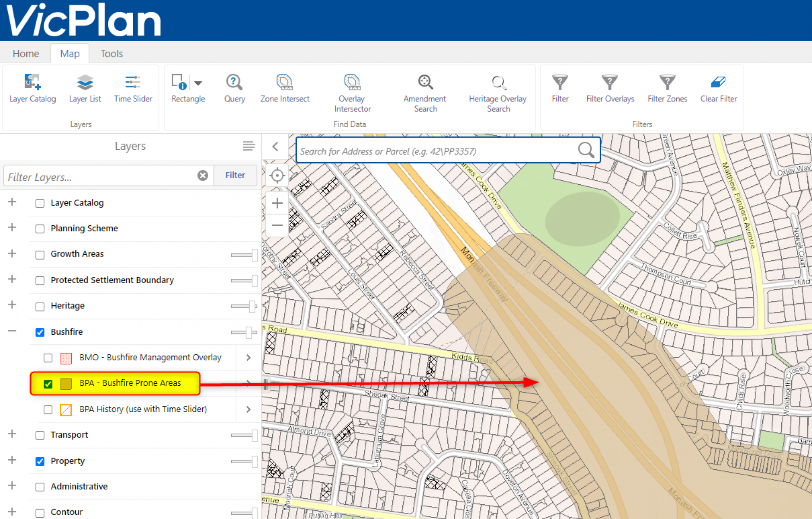Click the BPA yellow legend swatch

(66, 384)
